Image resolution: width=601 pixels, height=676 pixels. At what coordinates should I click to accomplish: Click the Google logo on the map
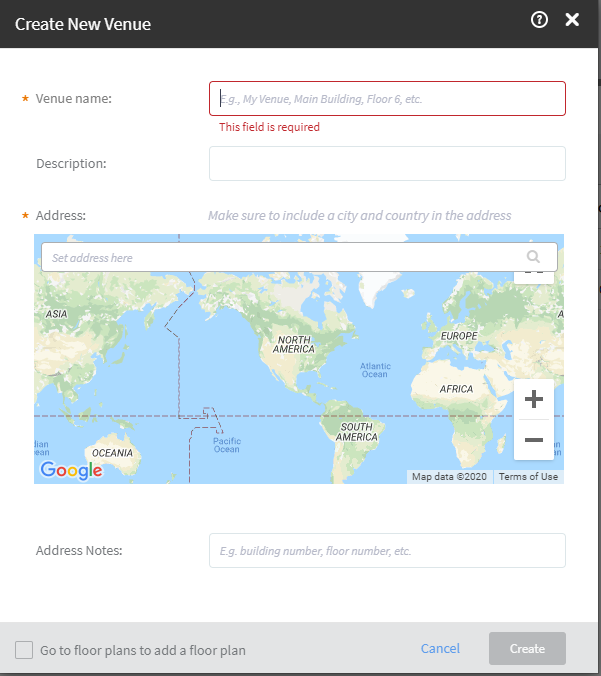coord(71,470)
